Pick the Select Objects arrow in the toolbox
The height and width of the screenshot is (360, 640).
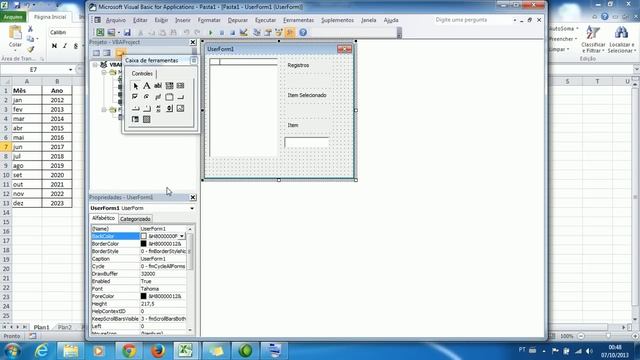(135, 86)
